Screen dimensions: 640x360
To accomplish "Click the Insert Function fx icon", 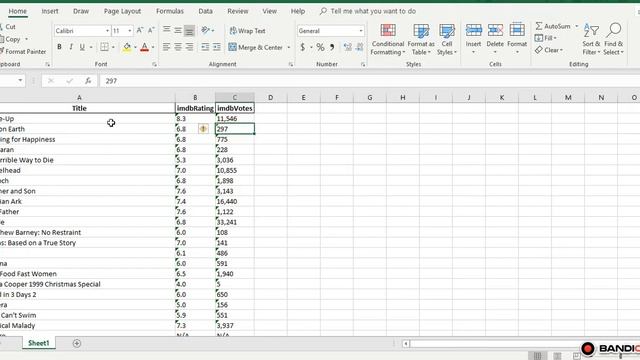I will [88, 81].
